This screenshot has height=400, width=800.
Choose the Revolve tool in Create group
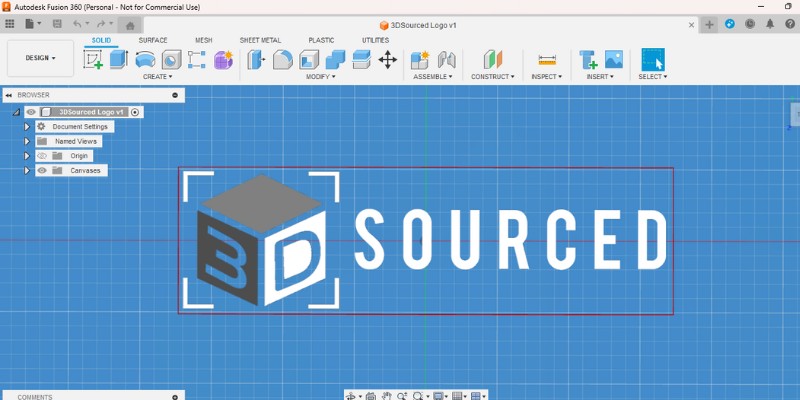[x=145, y=60]
